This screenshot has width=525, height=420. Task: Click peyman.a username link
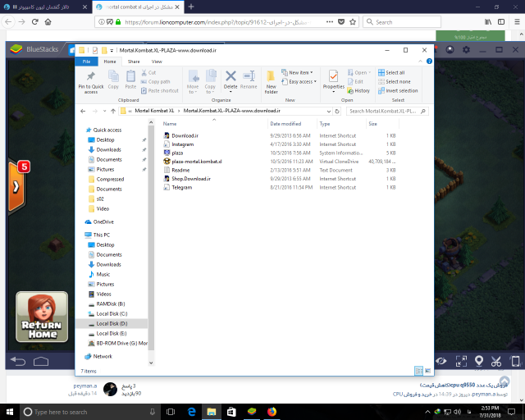point(85,386)
